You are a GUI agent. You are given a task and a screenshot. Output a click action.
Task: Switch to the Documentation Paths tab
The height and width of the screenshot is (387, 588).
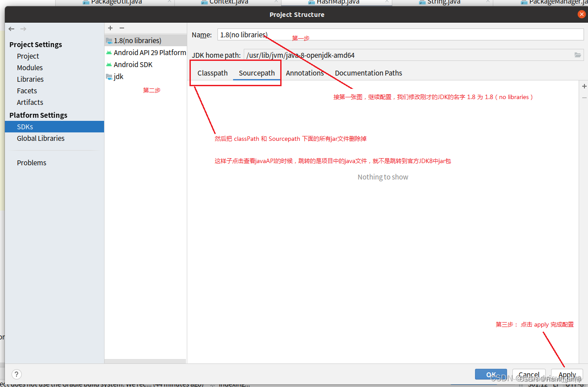(368, 73)
